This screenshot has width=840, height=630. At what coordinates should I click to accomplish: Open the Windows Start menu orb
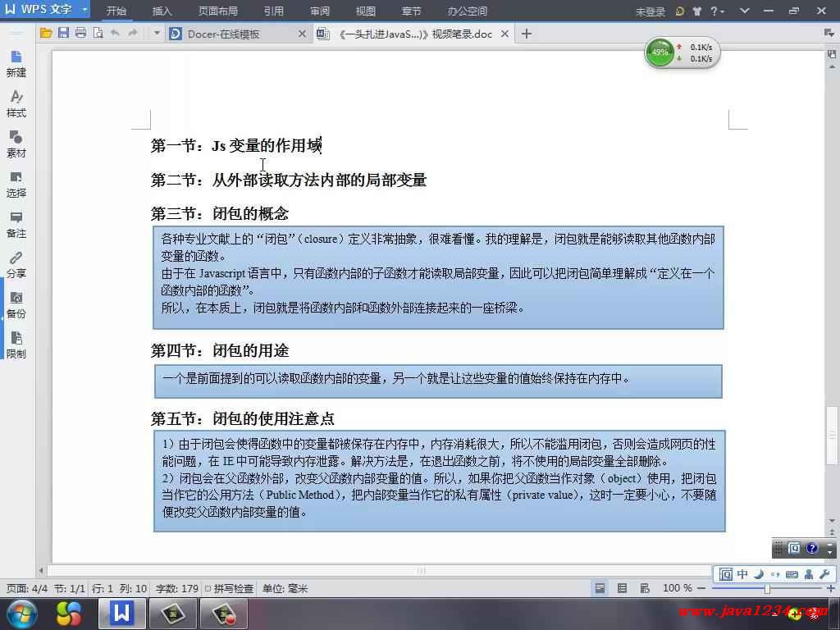21,613
